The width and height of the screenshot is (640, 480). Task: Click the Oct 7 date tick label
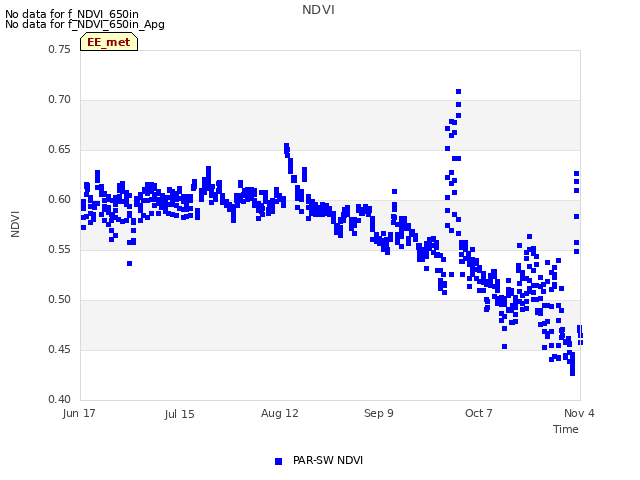pyautogui.click(x=479, y=413)
